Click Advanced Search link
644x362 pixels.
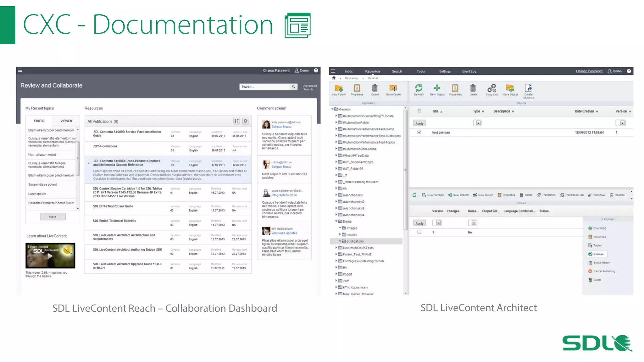[310, 87]
